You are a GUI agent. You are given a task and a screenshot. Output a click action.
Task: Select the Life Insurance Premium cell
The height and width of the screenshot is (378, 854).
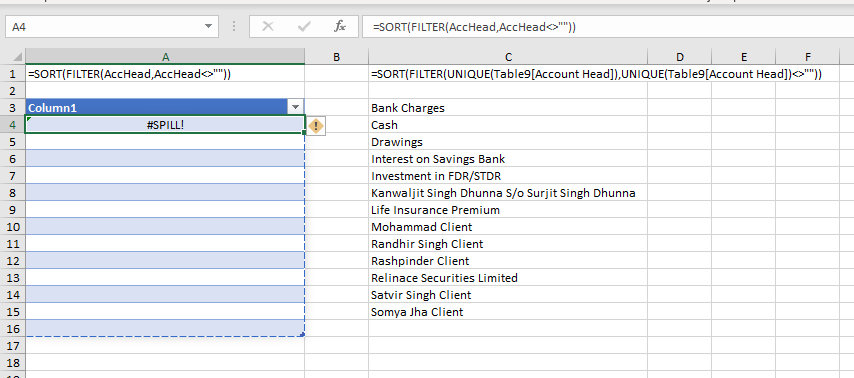tap(508, 210)
